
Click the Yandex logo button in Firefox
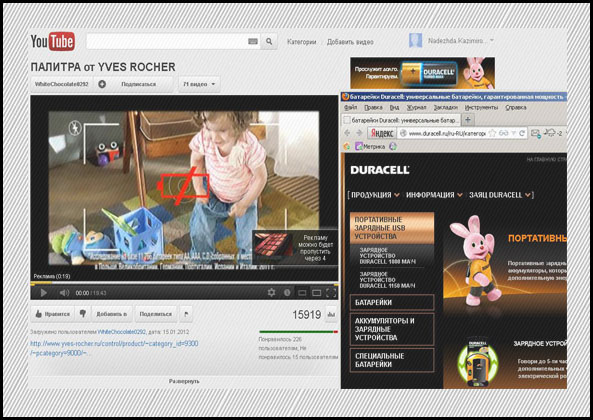coord(381,133)
